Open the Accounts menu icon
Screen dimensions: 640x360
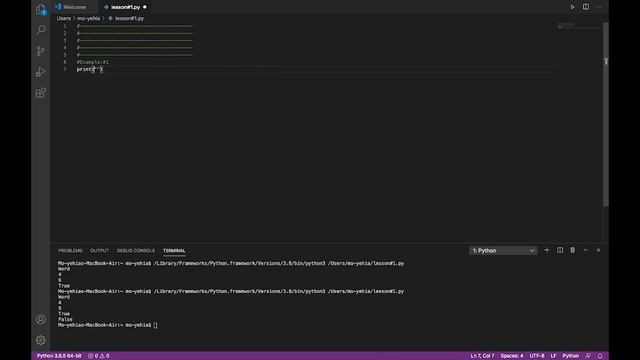[x=41, y=319]
